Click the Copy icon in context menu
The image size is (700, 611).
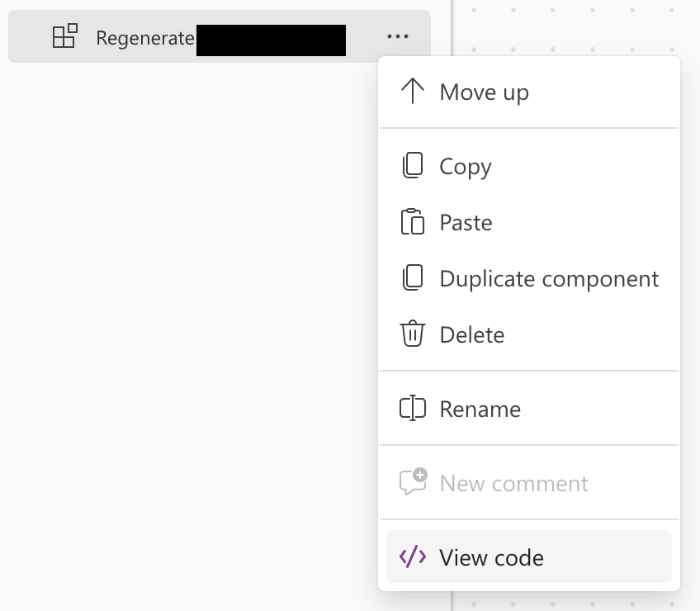click(413, 166)
